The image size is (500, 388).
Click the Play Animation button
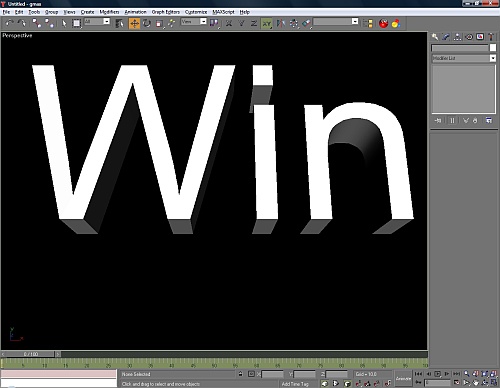point(438,374)
